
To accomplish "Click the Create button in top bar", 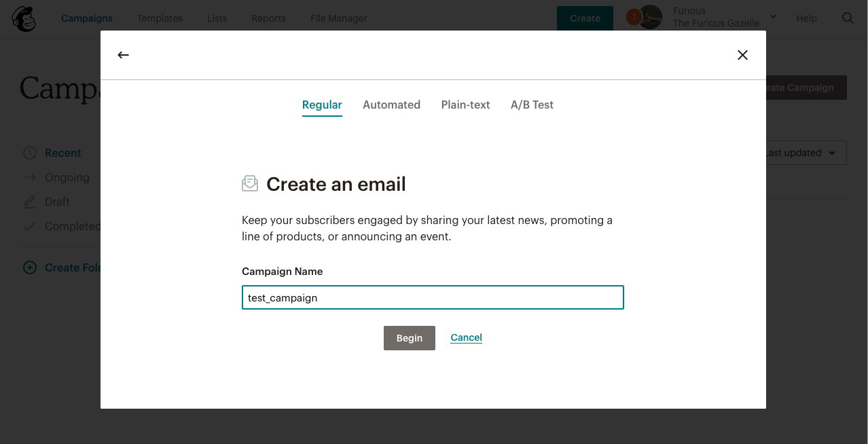I will (585, 18).
